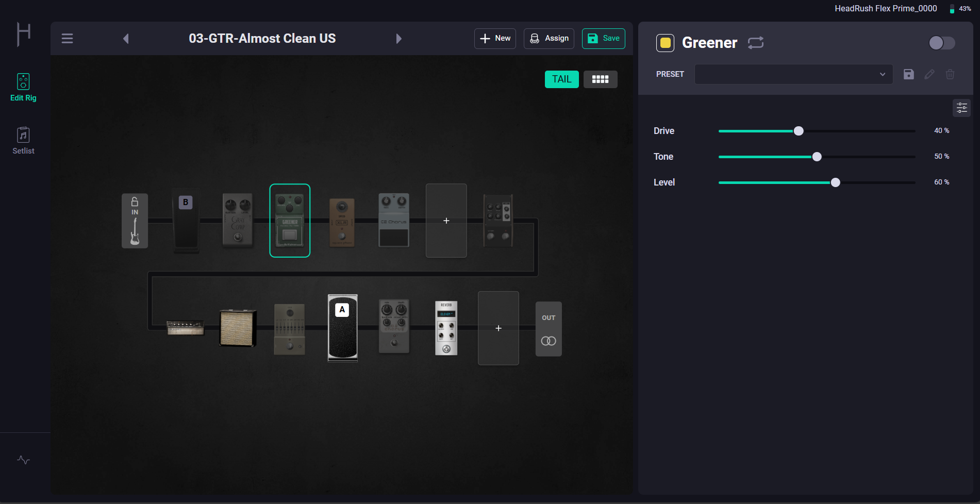Click the tuner waveform icon bottom left
This screenshot has width=980, height=504.
[23, 460]
